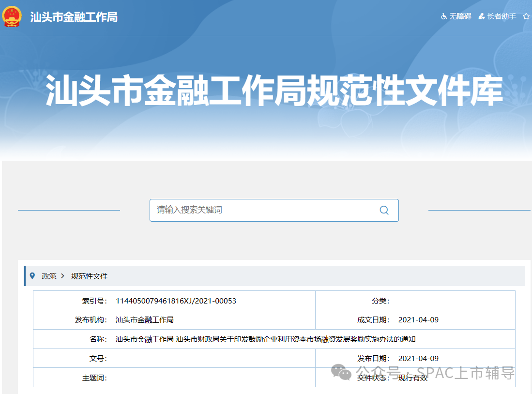The image size is (532, 394).
Task: Focus the 请输入搜索关键词 search field
Action: point(274,210)
